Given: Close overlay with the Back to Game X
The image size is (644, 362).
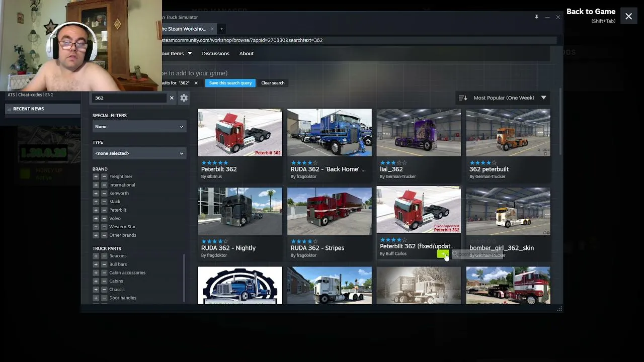Looking at the screenshot, I should 629,16.
